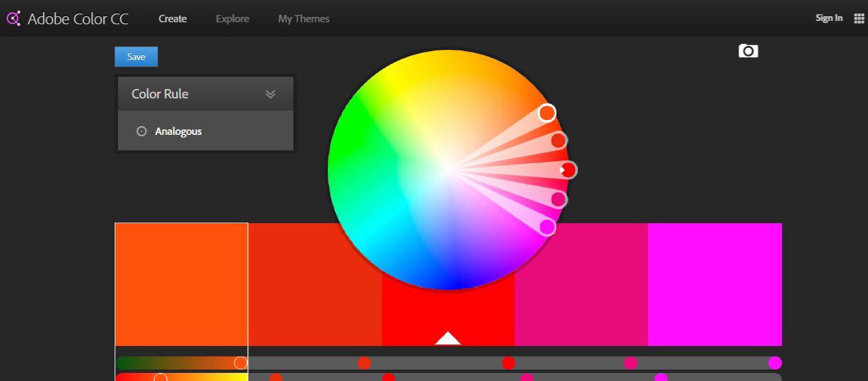The height and width of the screenshot is (381, 868).
Task: Open the apps grid icon
Action: coord(859,18)
